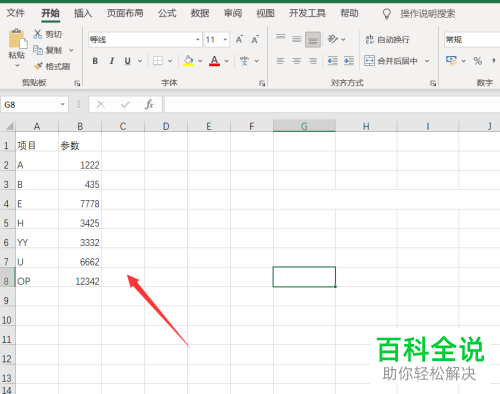The width and height of the screenshot is (500, 394).
Task: Open alignment group dialog launcher
Action: tap(433, 83)
